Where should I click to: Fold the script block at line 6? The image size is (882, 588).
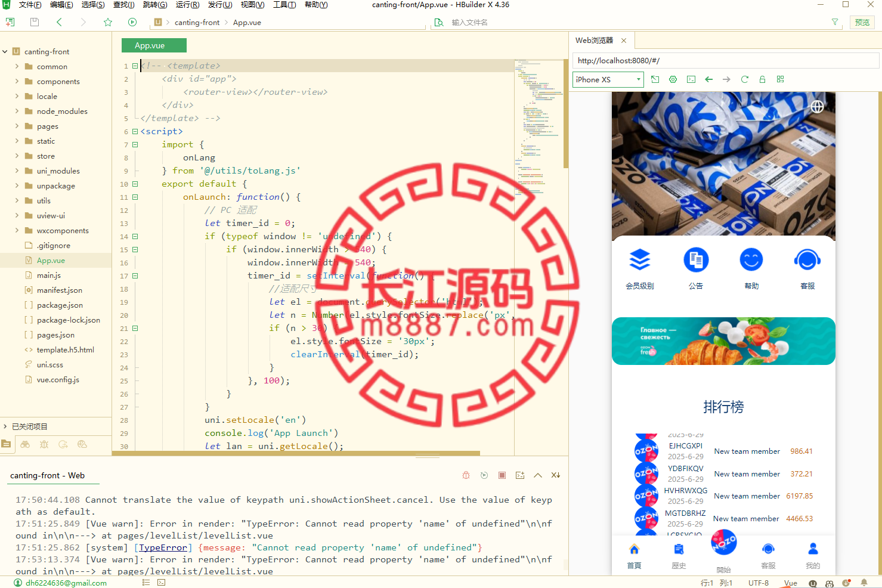click(135, 131)
